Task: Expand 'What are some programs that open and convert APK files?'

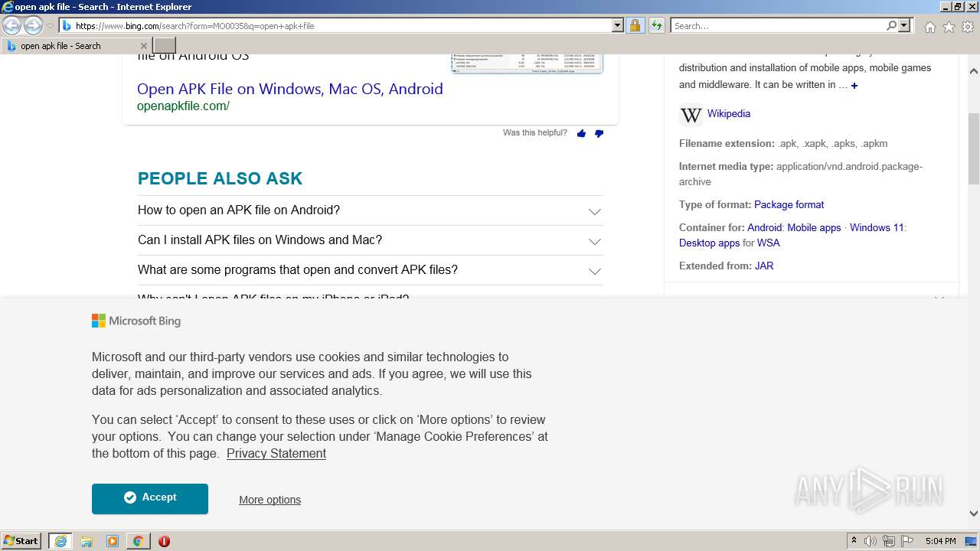Action: click(371, 270)
